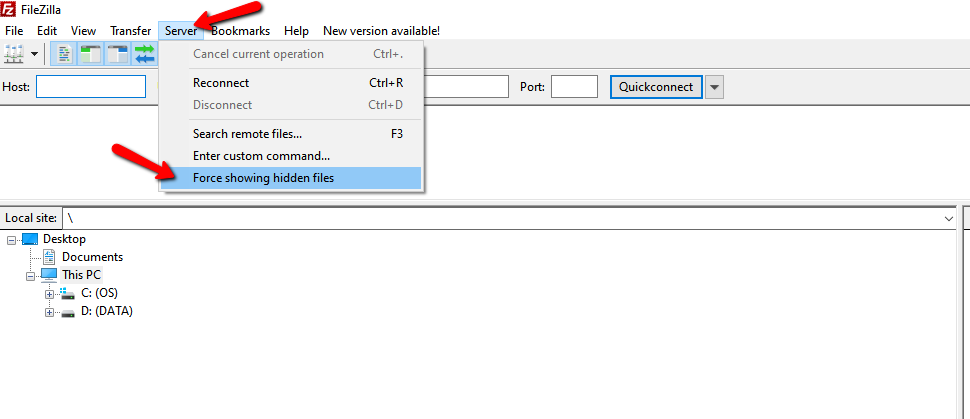Choose Enter custom command... entry
This screenshot has height=419, width=970.
click(291, 156)
